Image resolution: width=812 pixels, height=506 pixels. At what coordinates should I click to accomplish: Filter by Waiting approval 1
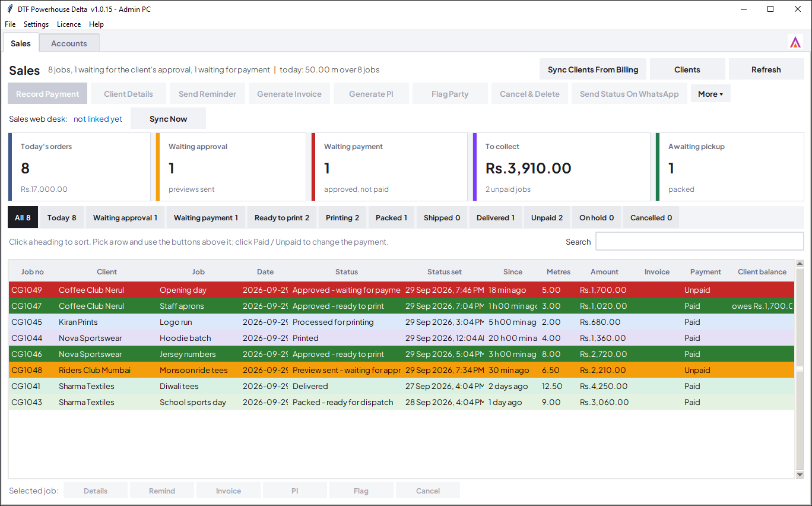pyautogui.click(x=125, y=218)
